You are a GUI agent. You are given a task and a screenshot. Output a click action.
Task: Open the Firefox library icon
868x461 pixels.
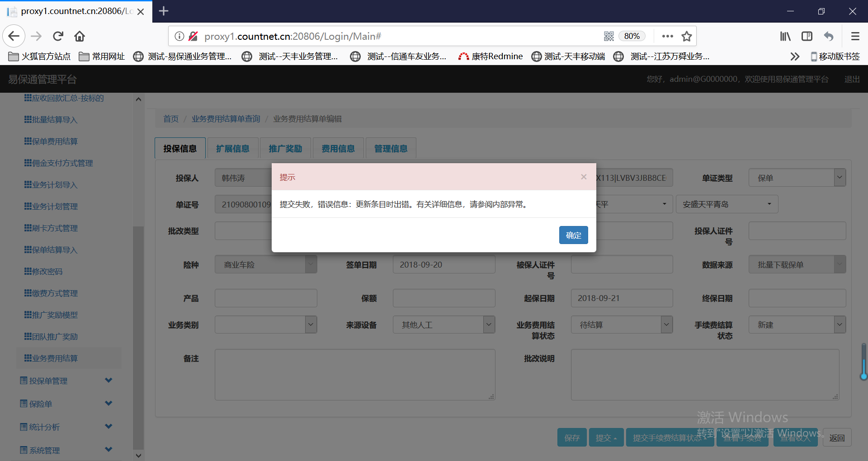tap(785, 36)
